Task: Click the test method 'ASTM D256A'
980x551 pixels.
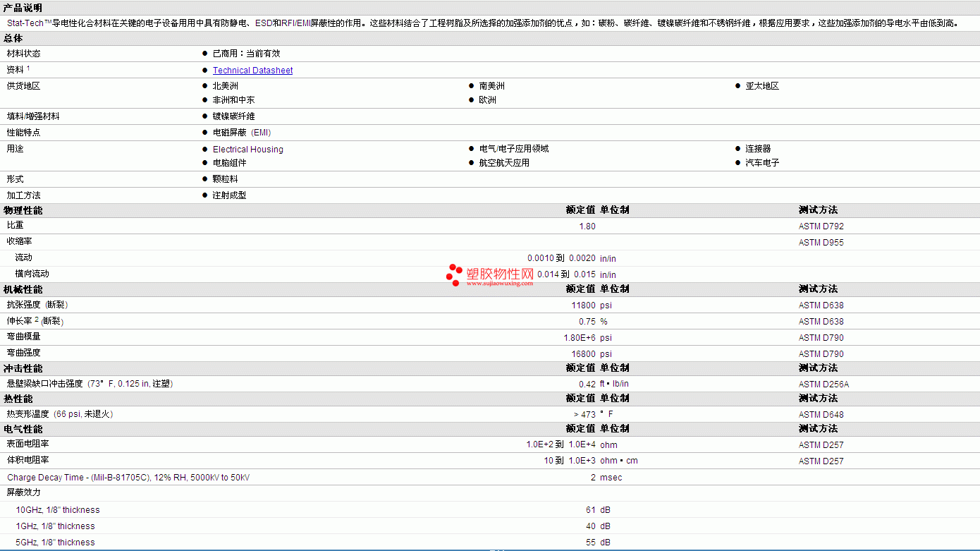Action: pyautogui.click(x=824, y=385)
